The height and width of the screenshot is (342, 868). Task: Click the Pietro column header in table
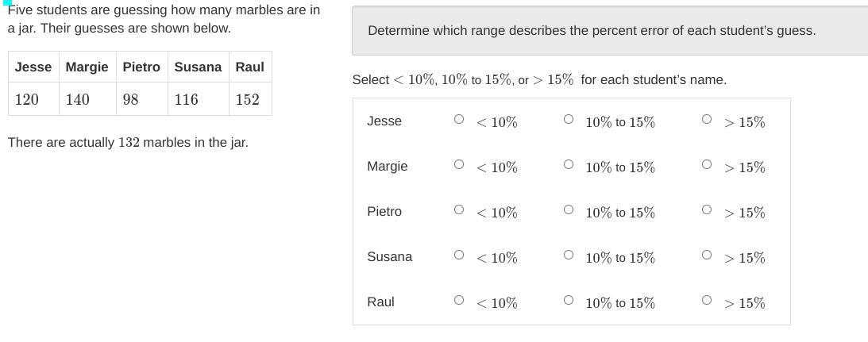(141, 67)
